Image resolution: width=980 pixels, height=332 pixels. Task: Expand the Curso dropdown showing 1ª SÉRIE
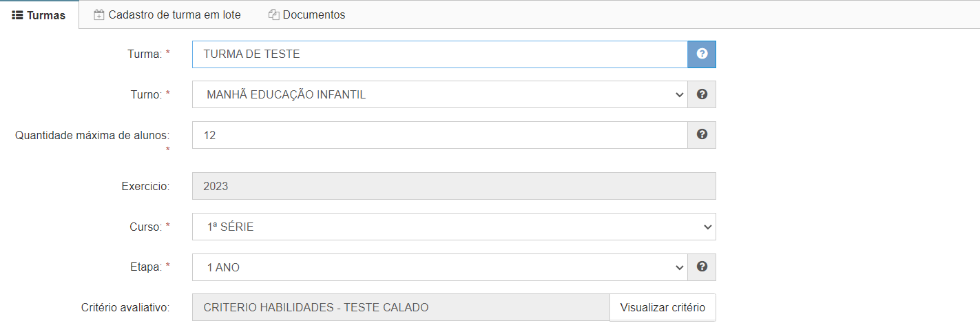click(454, 227)
